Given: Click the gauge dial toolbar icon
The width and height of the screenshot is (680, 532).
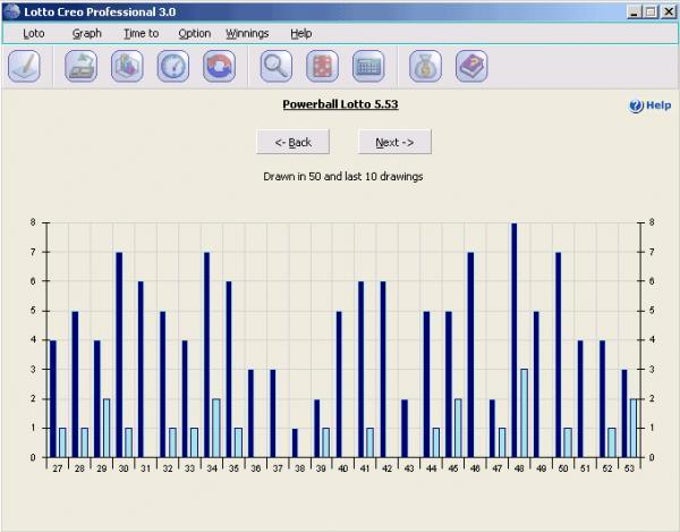Looking at the screenshot, I should (x=173, y=66).
